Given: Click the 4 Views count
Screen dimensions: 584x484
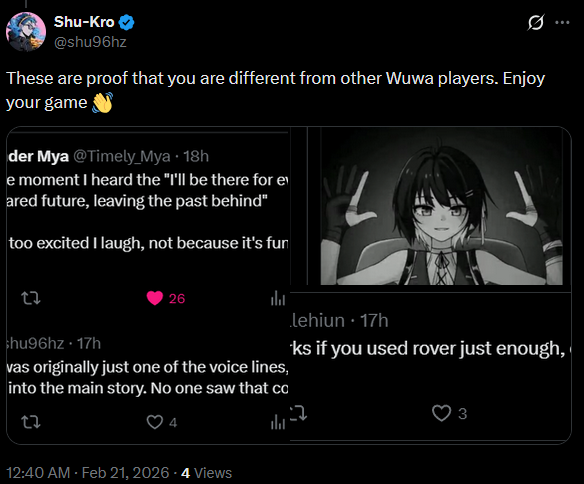Looking at the screenshot, I should 206,473.
